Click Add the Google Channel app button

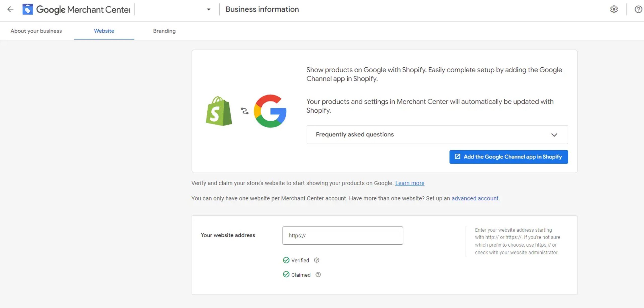[508, 157]
